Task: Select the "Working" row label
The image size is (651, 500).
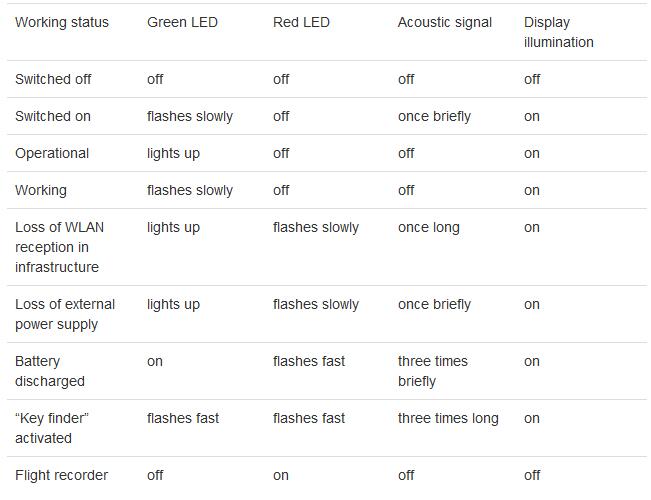Action: point(41,190)
